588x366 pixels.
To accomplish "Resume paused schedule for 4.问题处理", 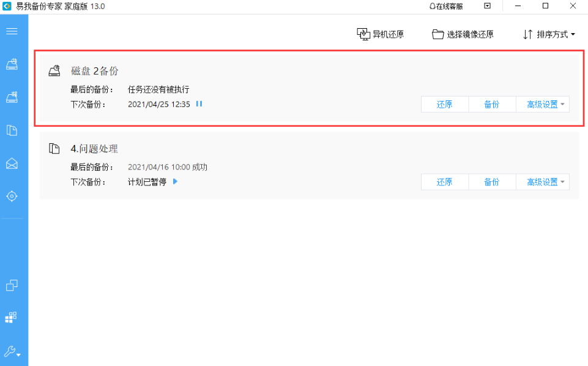I will (x=175, y=182).
